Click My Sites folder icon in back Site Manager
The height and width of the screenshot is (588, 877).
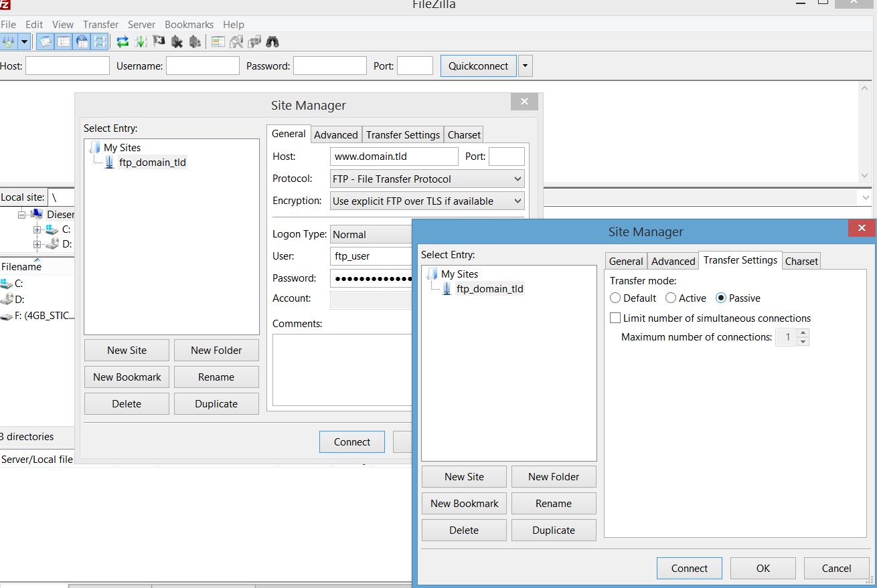[x=94, y=147]
